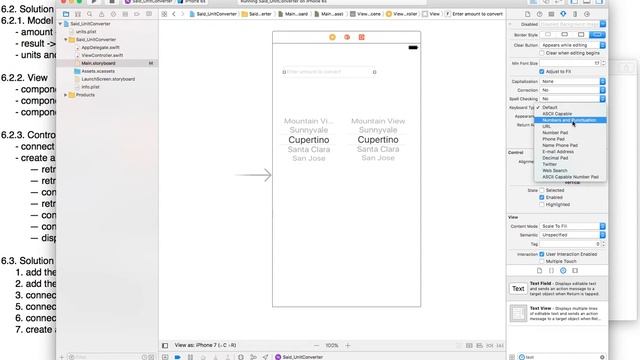Open the Issue navigator warning triangle icon
The width and height of the screenshot is (640, 360).
[101, 14]
